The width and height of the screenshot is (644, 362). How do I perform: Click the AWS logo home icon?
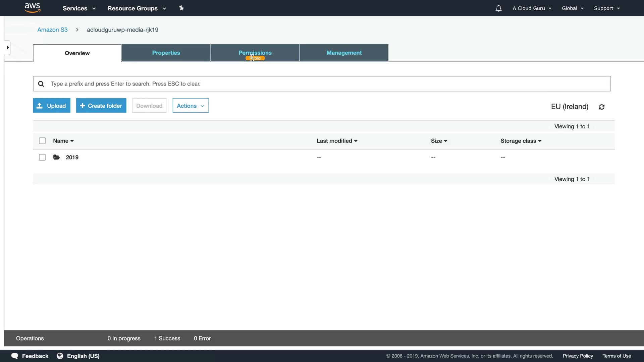33,8
